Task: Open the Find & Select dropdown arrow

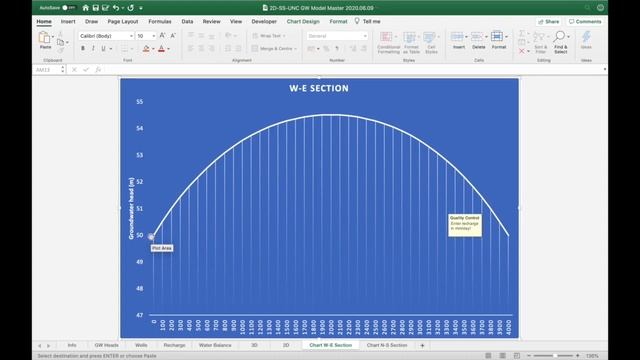Action: coord(568,37)
